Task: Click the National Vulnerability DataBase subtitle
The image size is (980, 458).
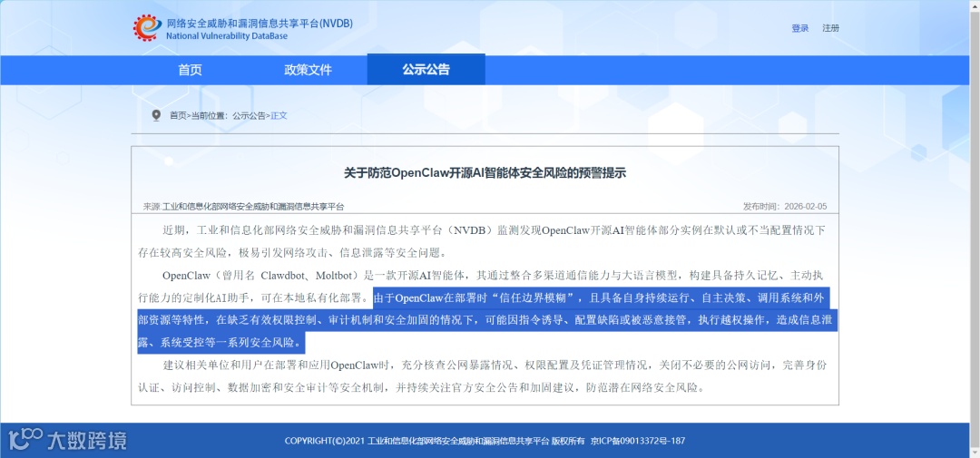Action: coord(227,36)
